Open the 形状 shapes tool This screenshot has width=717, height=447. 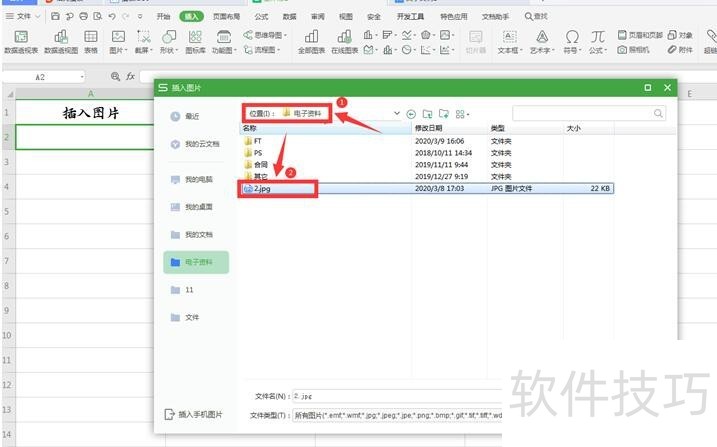169,42
